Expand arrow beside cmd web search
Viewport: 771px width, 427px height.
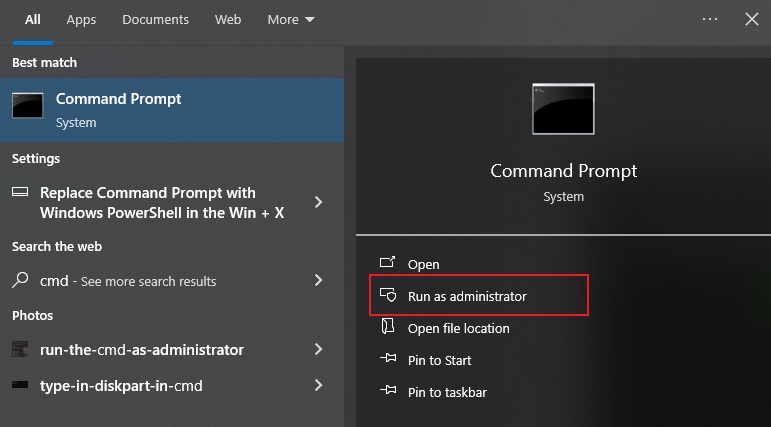(x=319, y=280)
